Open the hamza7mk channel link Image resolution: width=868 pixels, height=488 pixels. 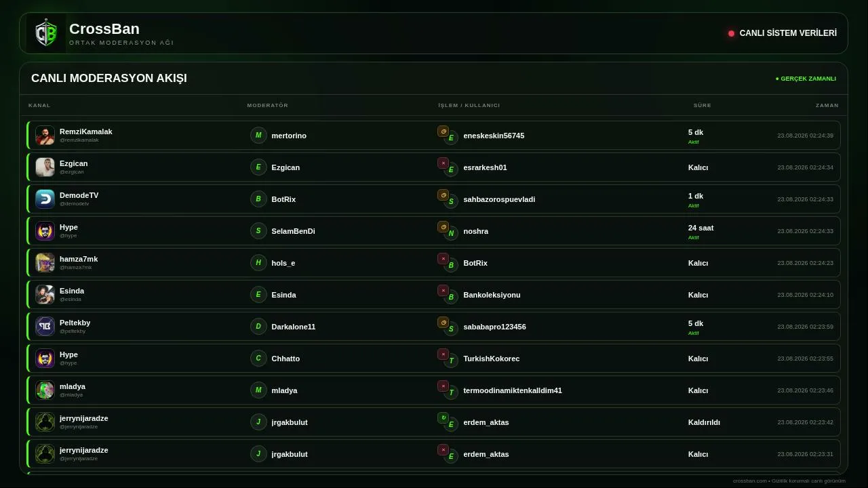[x=79, y=259]
